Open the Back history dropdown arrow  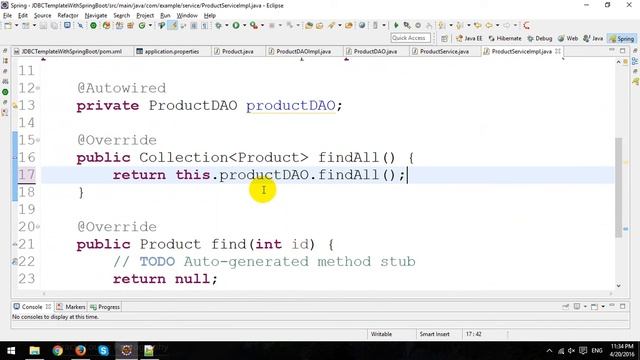tap(497, 25)
